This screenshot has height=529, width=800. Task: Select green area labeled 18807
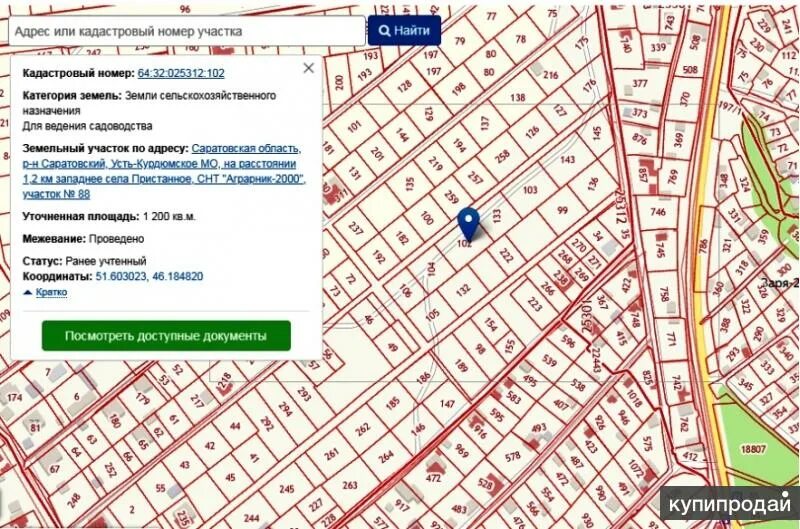pos(753,449)
